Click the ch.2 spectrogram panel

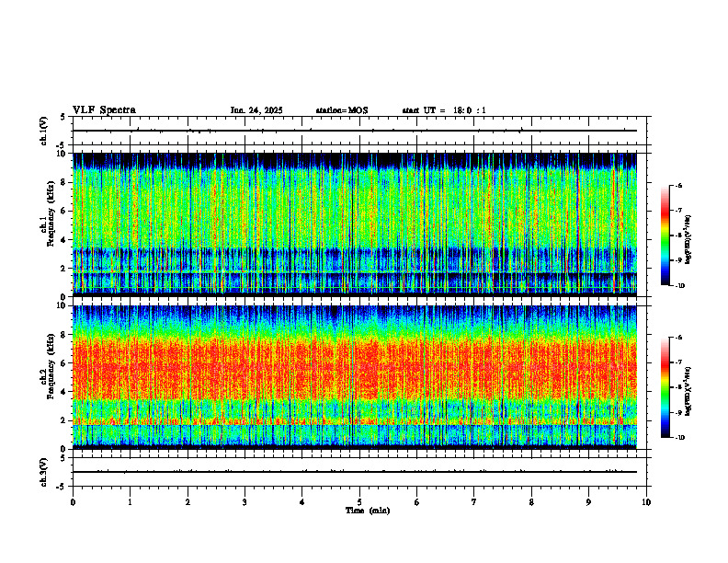coord(354,377)
